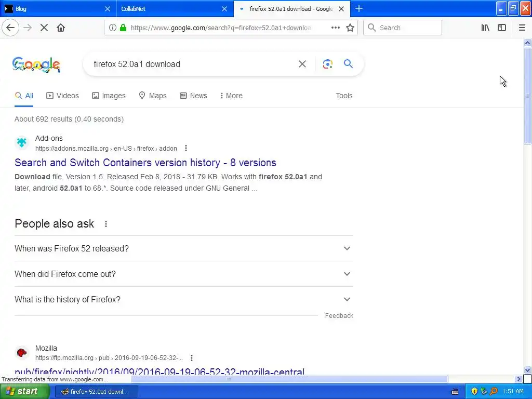Open a new tab with the plus icon
The width and height of the screenshot is (532, 399).
pos(359,9)
